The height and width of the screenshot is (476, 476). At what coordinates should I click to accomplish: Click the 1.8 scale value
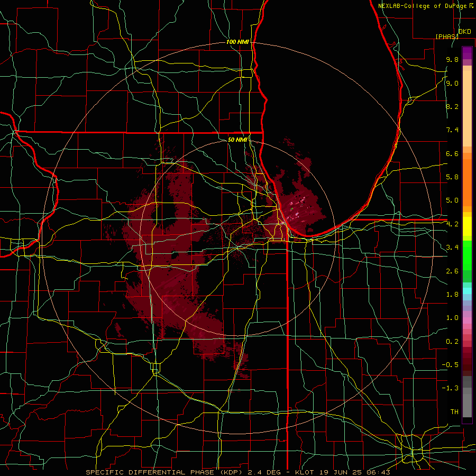452,295
